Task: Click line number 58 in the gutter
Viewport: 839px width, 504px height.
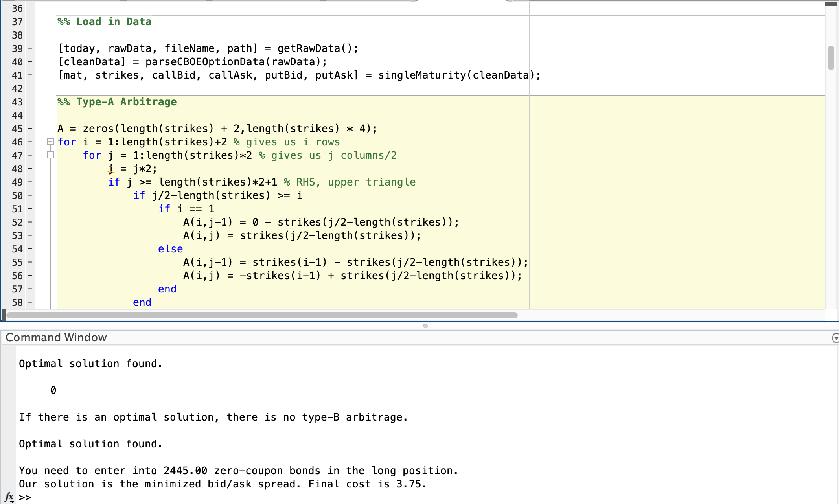Action: (x=17, y=302)
